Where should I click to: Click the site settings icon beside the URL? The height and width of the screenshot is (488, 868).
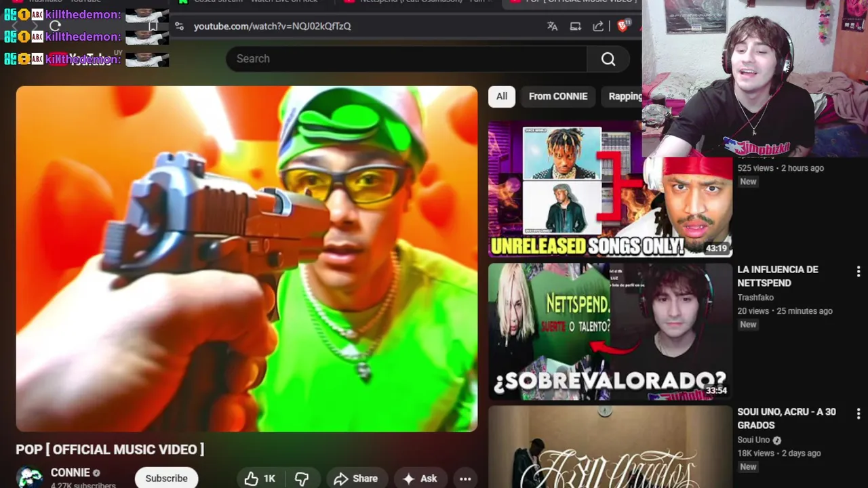tap(179, 26)
